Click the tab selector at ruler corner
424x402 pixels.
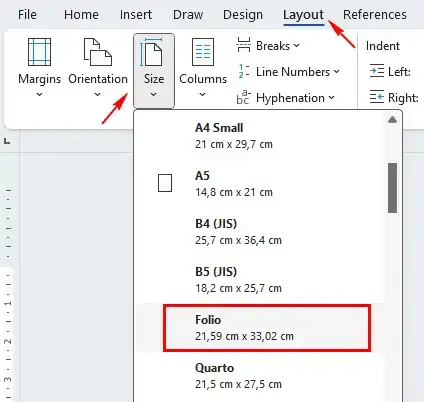7,141
